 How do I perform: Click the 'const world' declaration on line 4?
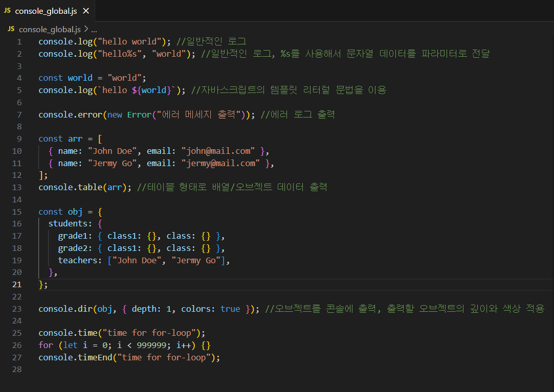tap(65, 78)
